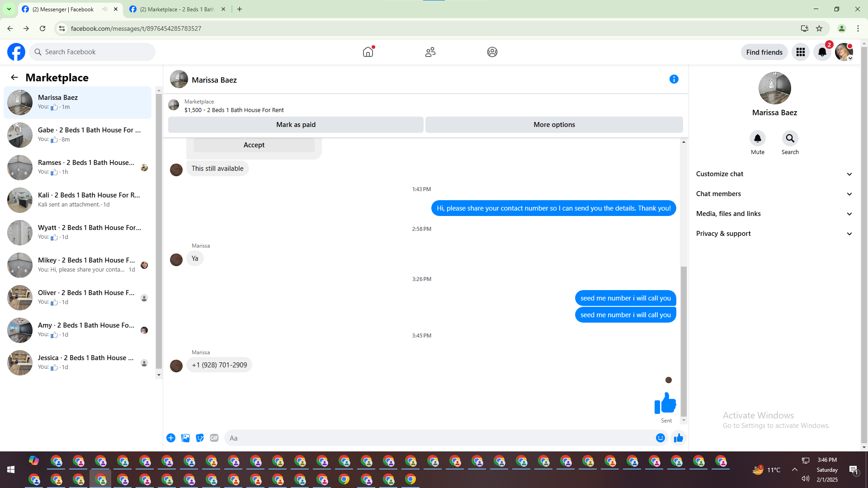Image resolution: width=868 pixels, height=488 pixels.
Task: Switch to the Marketplace browser tab
Action: (177, 9)
